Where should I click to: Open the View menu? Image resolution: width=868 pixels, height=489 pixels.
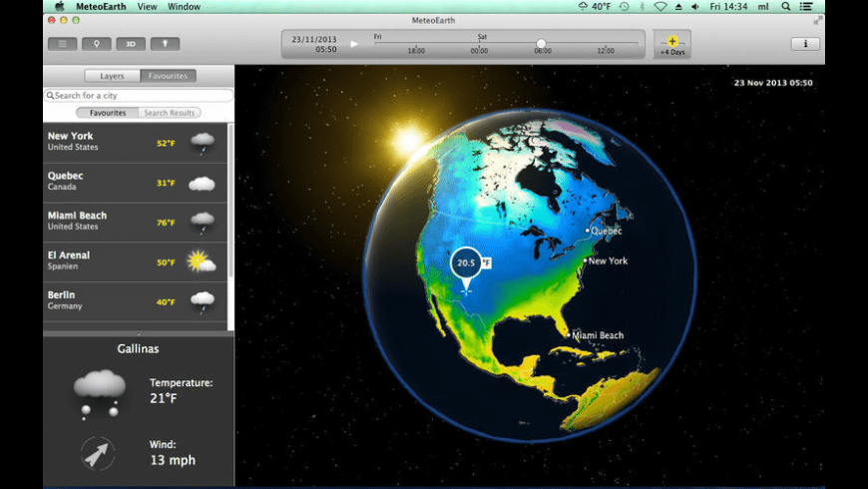point(147,7)
